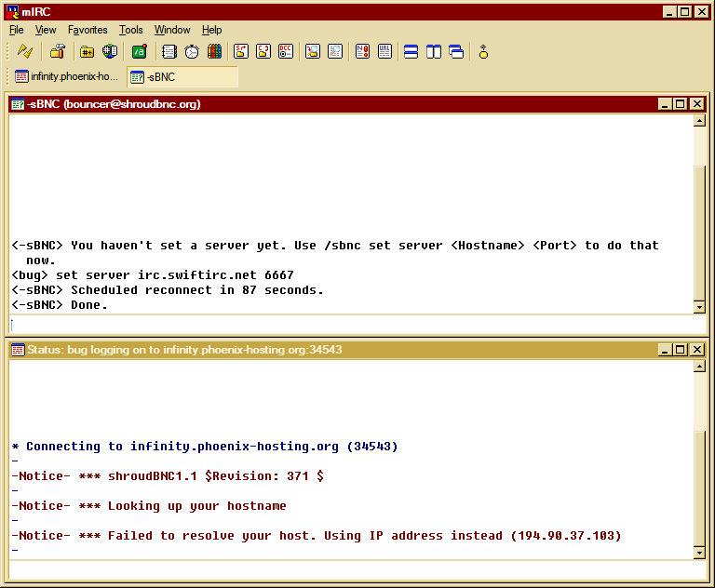This screenshot has width=715, height=588.
Task: Click 'You haven't set a server yet' message
Action: pyautogui.click(x=335, y=253)
